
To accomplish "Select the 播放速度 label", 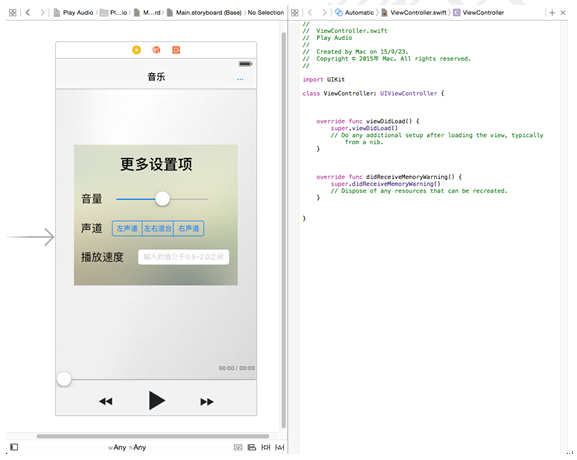I will pos(102,257).
